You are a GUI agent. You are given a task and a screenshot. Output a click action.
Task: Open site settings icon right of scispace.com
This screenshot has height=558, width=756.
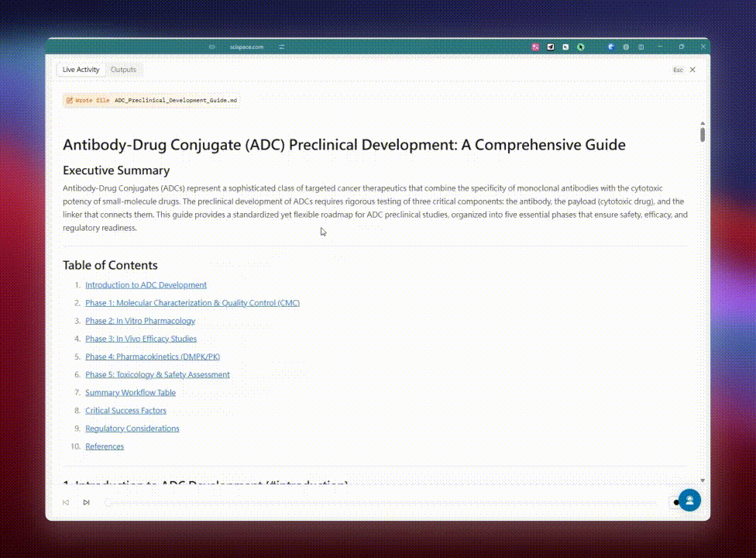282,46
